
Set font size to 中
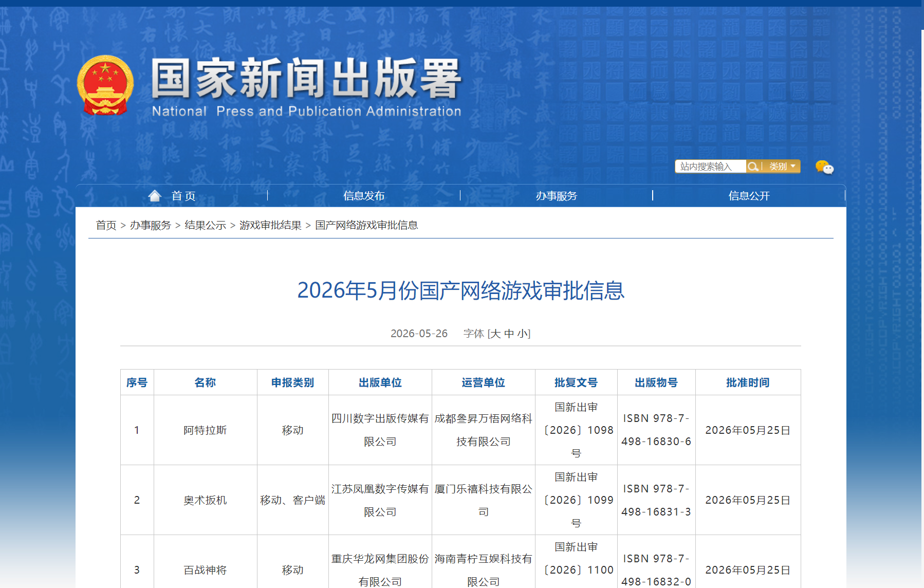[509, 334]
